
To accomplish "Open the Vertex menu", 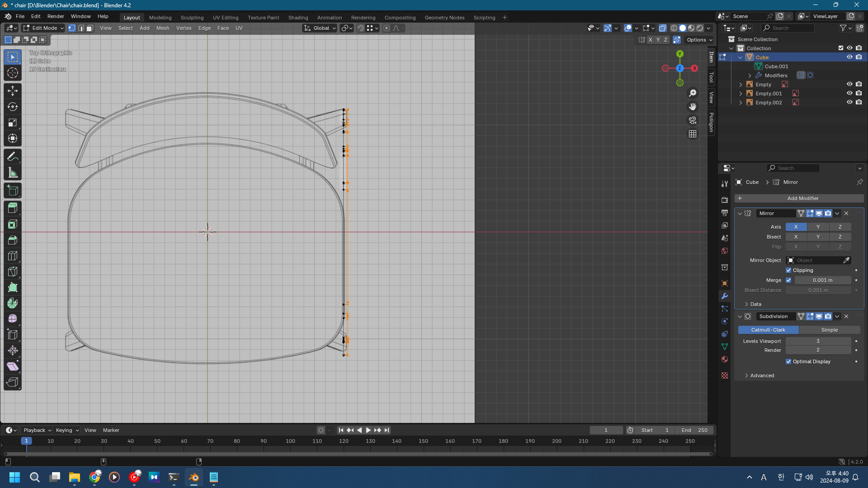I will click(184, 28).
